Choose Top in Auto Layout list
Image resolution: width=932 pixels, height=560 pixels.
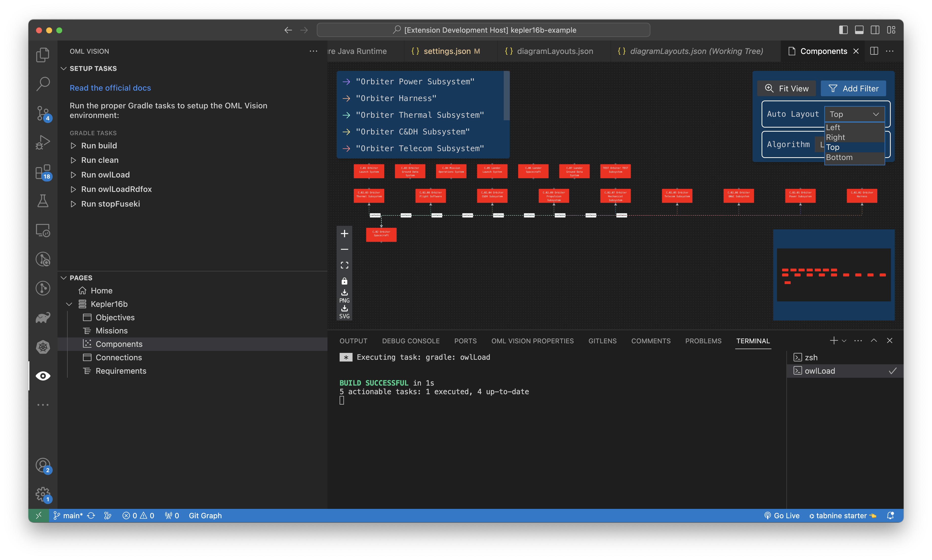click(x=854, y=147)
